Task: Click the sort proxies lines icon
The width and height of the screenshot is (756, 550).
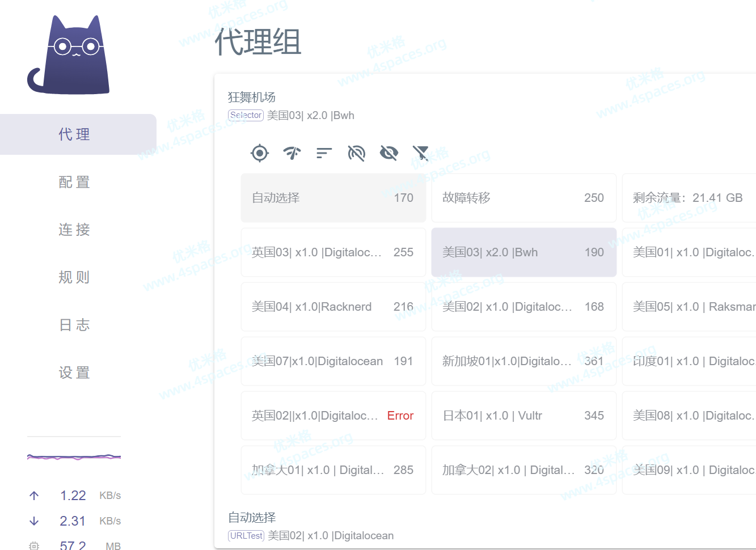Action: pos(324,153)
